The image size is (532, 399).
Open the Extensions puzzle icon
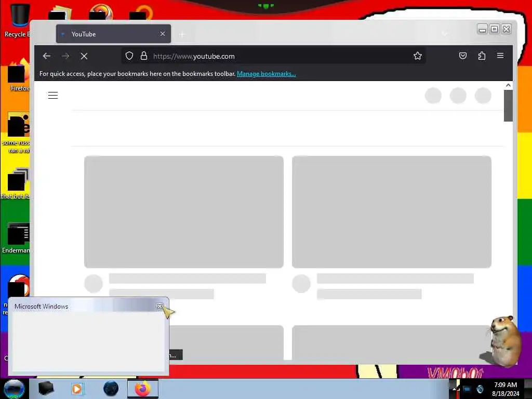482,56
